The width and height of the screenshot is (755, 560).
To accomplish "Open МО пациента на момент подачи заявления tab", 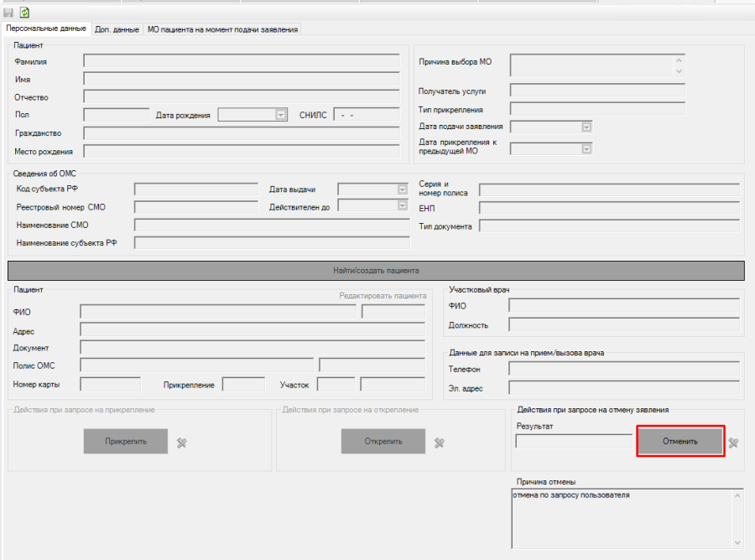I will coord(222,29).
